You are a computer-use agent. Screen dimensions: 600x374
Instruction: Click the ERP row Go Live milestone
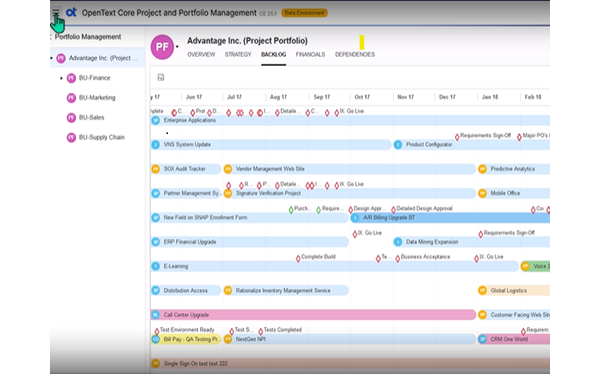[x=355, y=234]
